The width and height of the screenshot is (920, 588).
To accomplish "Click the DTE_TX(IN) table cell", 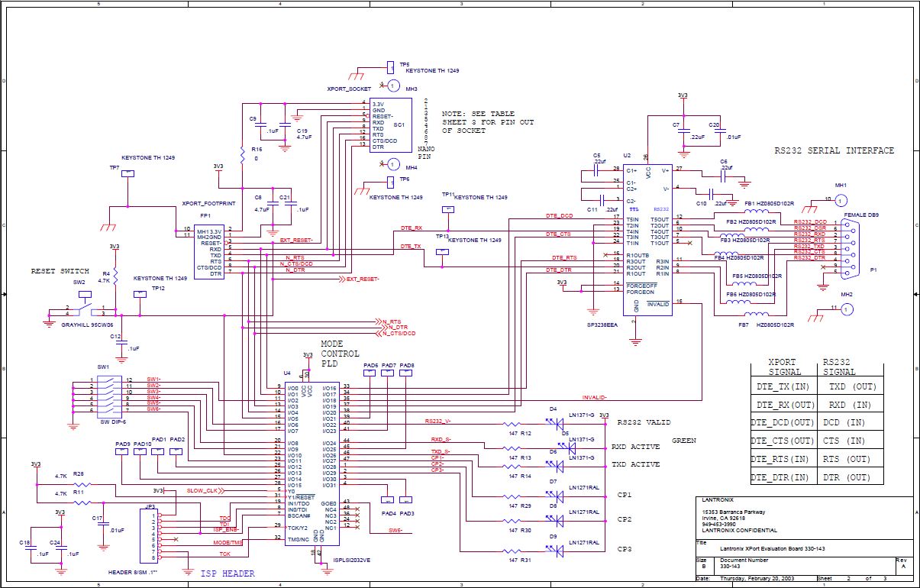I will tap(784, 388).
